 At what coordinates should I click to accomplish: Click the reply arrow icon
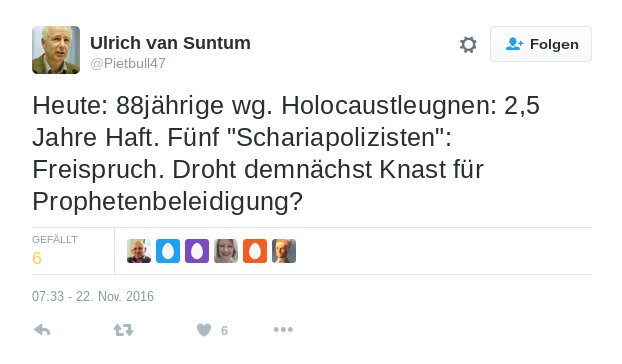[42, 330]
